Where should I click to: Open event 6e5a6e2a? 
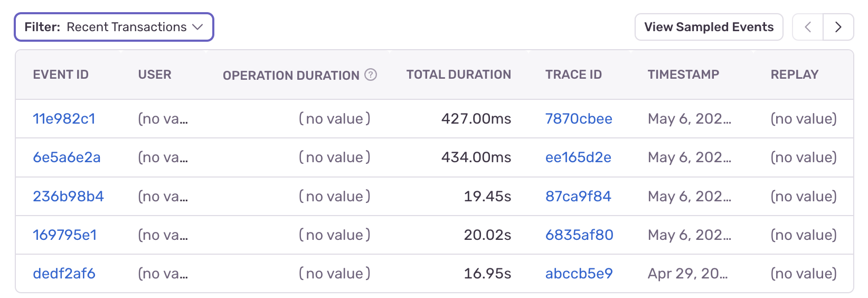(67, 157)
